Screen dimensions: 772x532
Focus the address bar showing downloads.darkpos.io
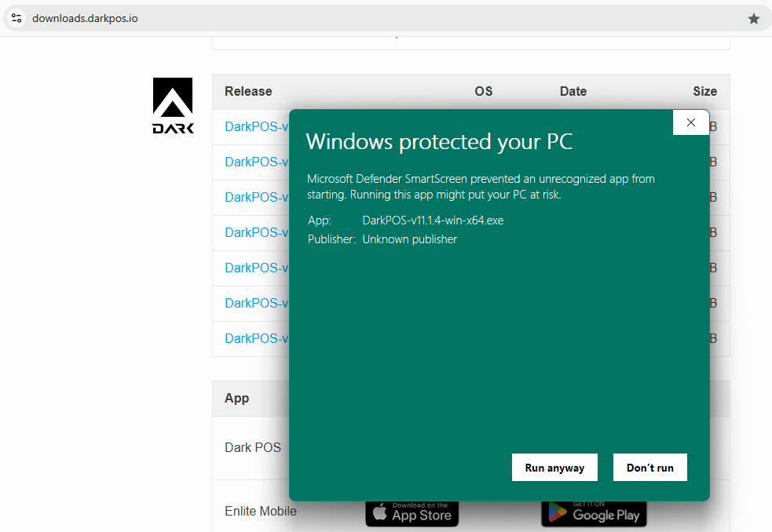(386, 18)
